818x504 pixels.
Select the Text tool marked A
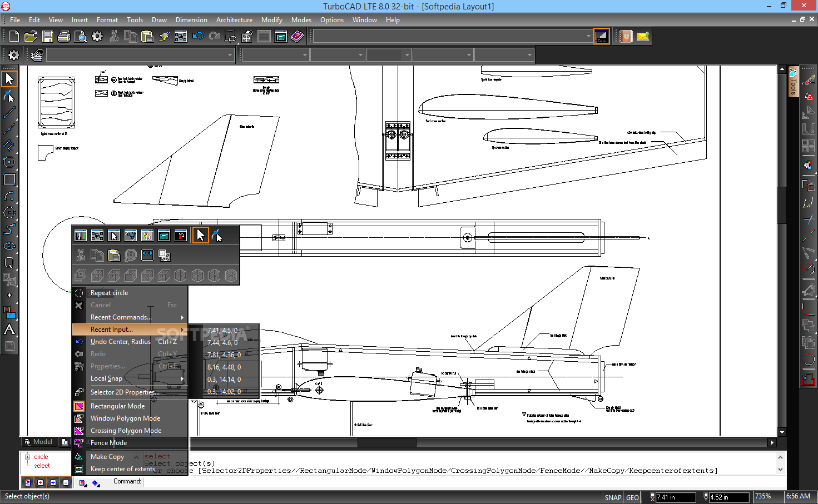[x=9, y=329]
